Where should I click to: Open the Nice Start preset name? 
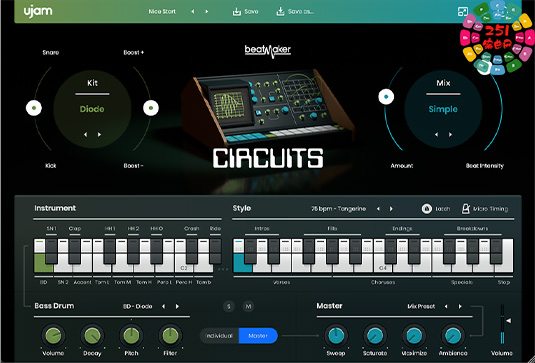pyautogui.click(x=162, y=12)
